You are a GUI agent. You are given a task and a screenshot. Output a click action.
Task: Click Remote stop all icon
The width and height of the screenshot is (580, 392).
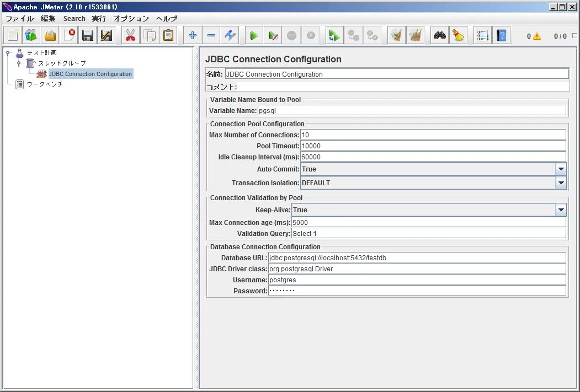tap(353, 35)
